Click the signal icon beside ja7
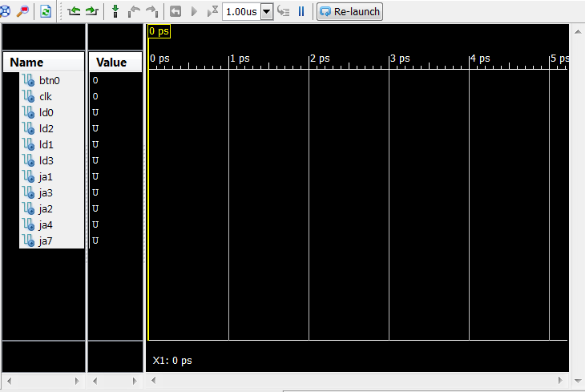 coord(29,240)
